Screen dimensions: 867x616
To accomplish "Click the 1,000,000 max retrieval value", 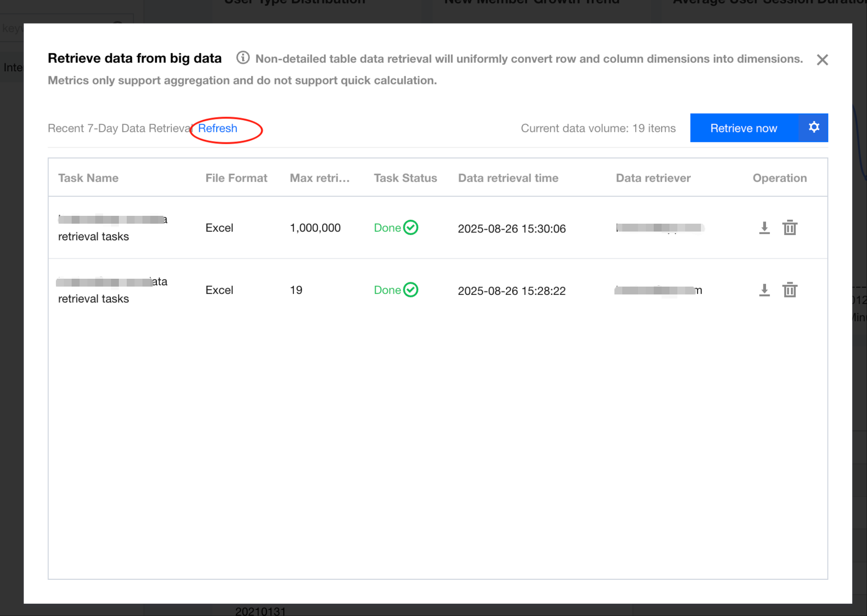I will click(315, 228).
